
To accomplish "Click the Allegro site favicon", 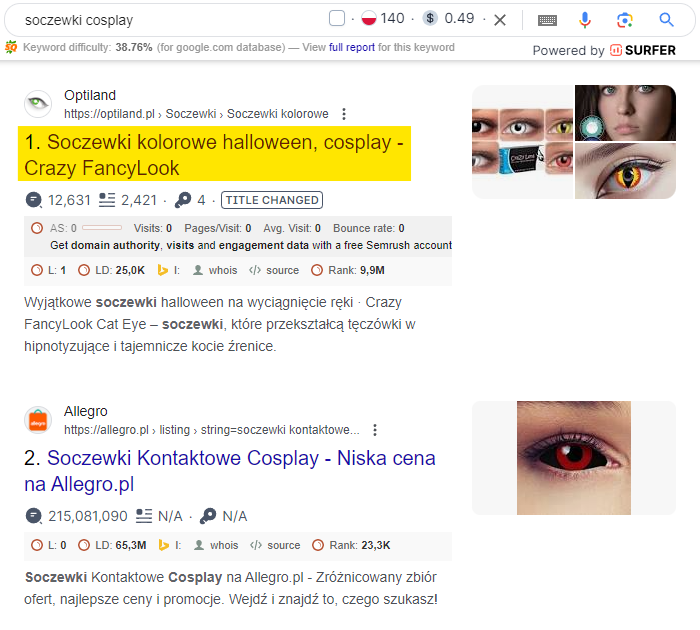I will click(38, 420).
